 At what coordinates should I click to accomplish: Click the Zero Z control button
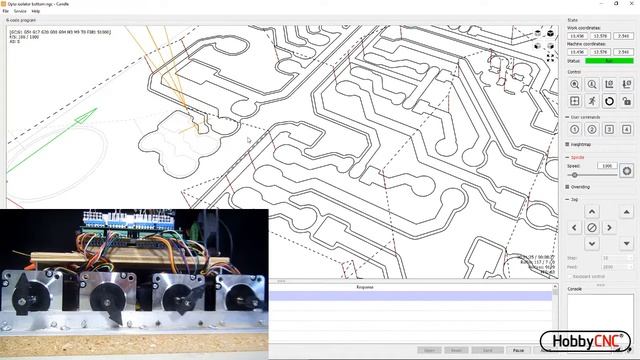tap(627, 84)
